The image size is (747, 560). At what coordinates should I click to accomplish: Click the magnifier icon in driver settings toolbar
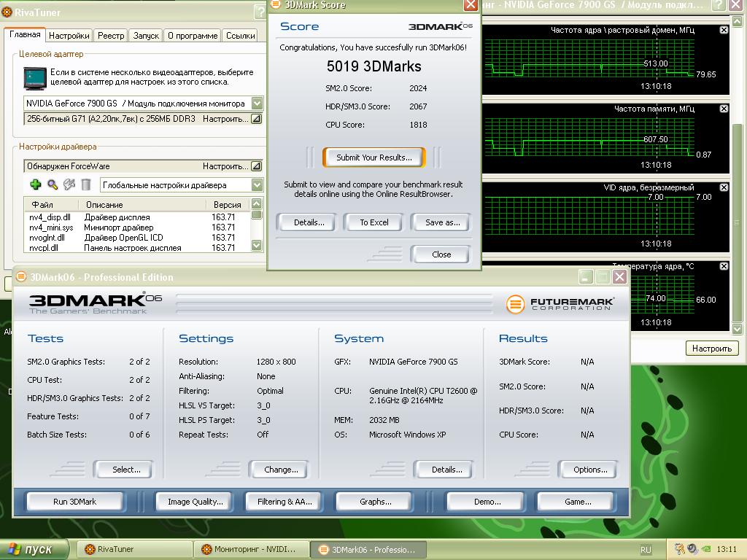tap(53, 184)
